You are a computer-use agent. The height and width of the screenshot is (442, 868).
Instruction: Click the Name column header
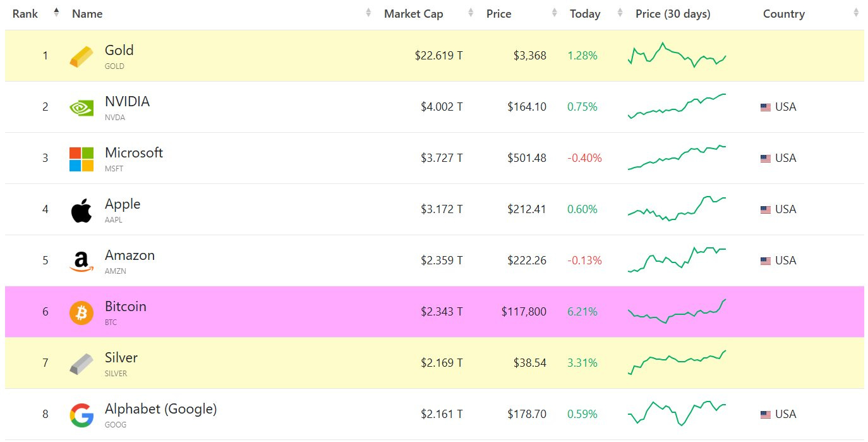(87, 14)
